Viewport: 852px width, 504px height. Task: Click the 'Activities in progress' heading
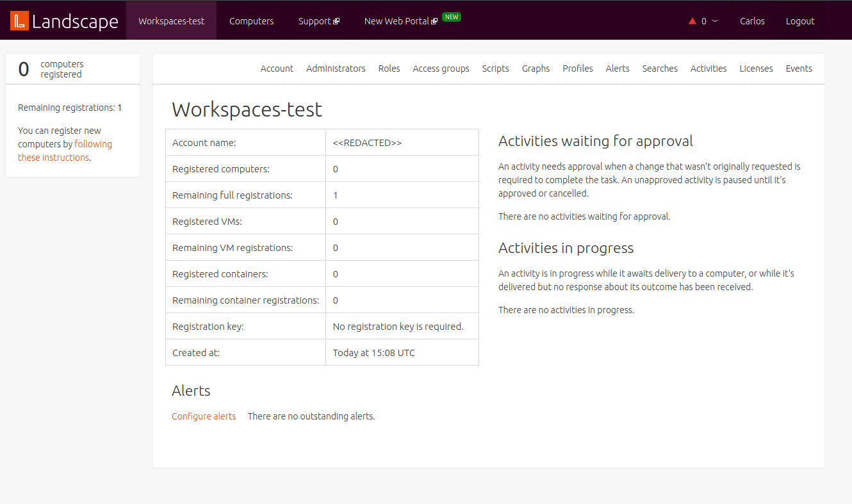[566, 248]
